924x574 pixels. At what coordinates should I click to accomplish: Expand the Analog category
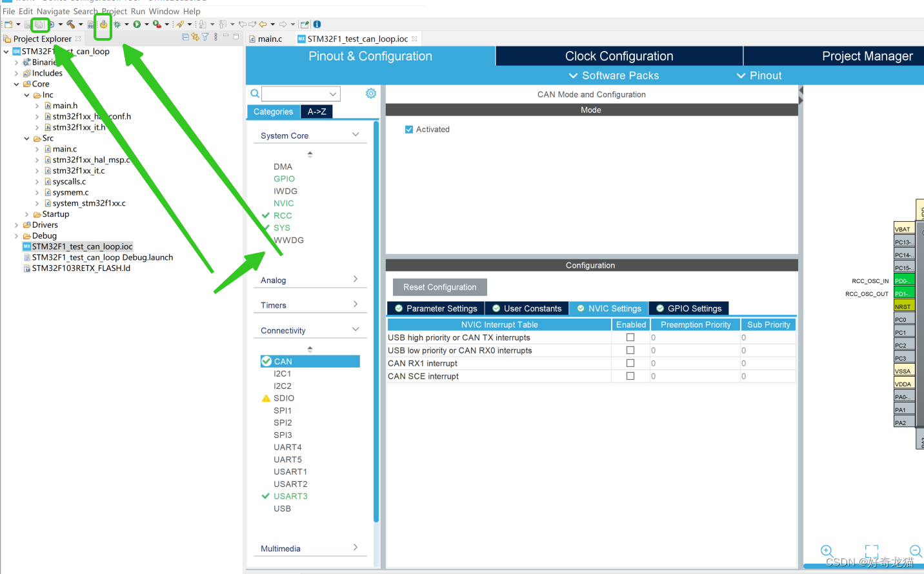click(356, 279)
